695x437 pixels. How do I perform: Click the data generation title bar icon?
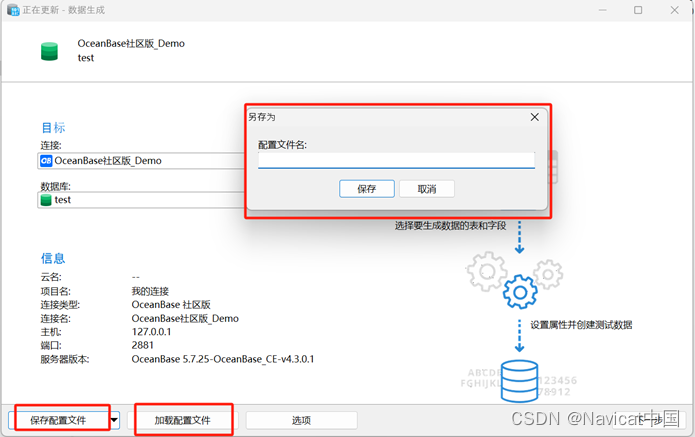(13, 10)
